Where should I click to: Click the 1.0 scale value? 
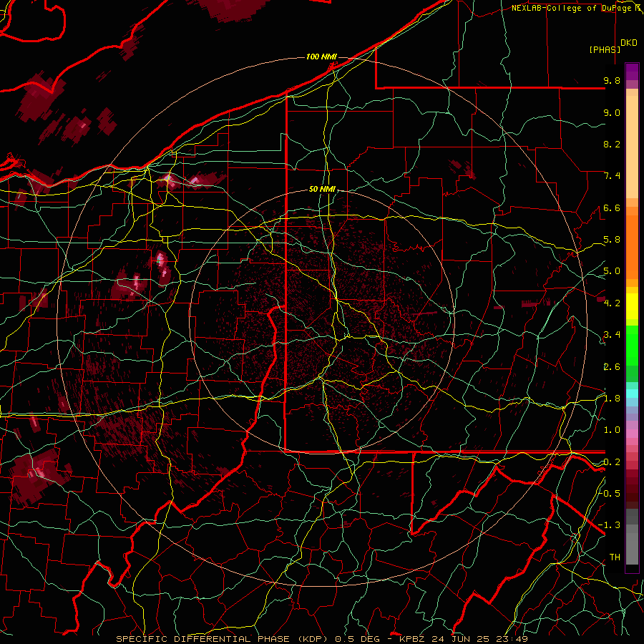(x=612, y=430)
